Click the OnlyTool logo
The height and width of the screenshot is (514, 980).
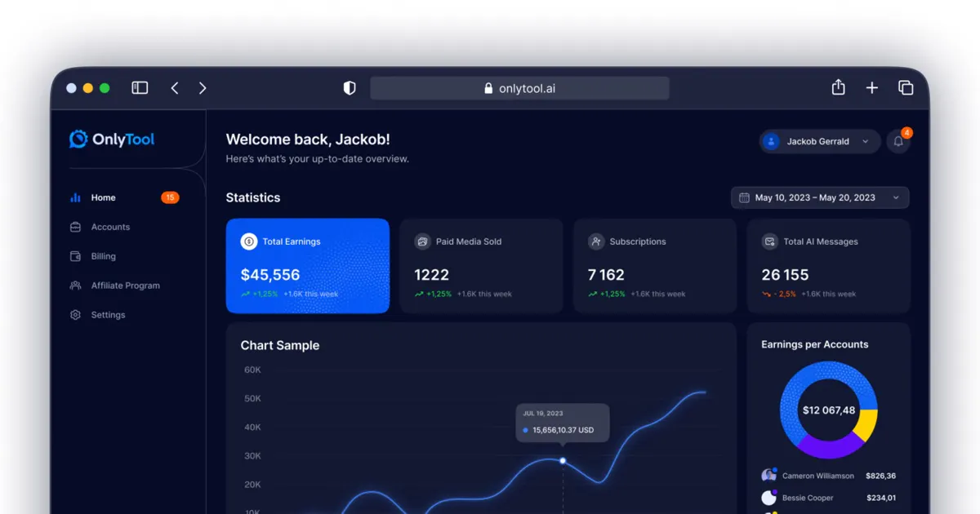click(x=112, y=140)
